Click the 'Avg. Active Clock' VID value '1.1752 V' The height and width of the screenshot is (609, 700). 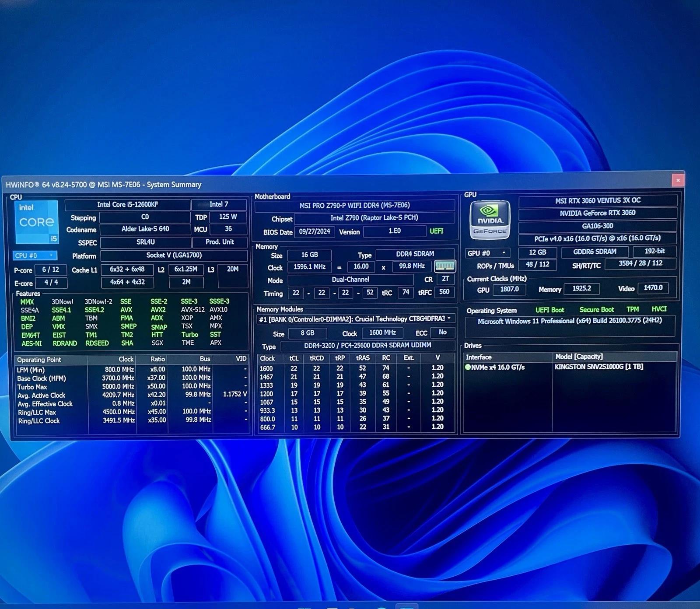pyautogui.click(x=235, y=395)
